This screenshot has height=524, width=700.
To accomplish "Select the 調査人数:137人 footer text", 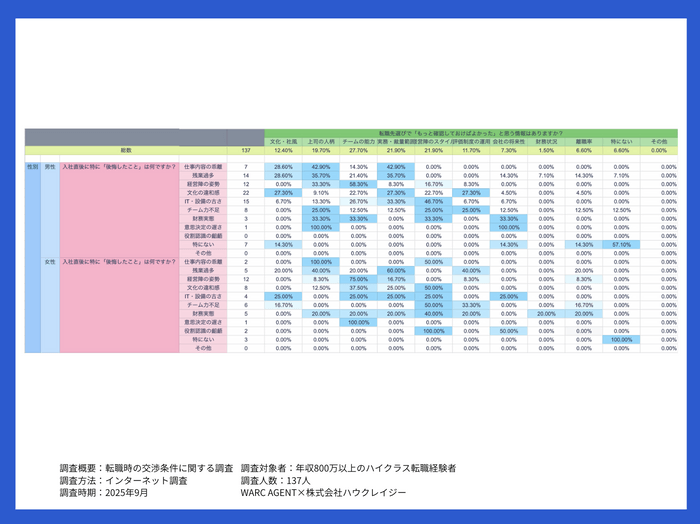I will click(x=275, y=481).
